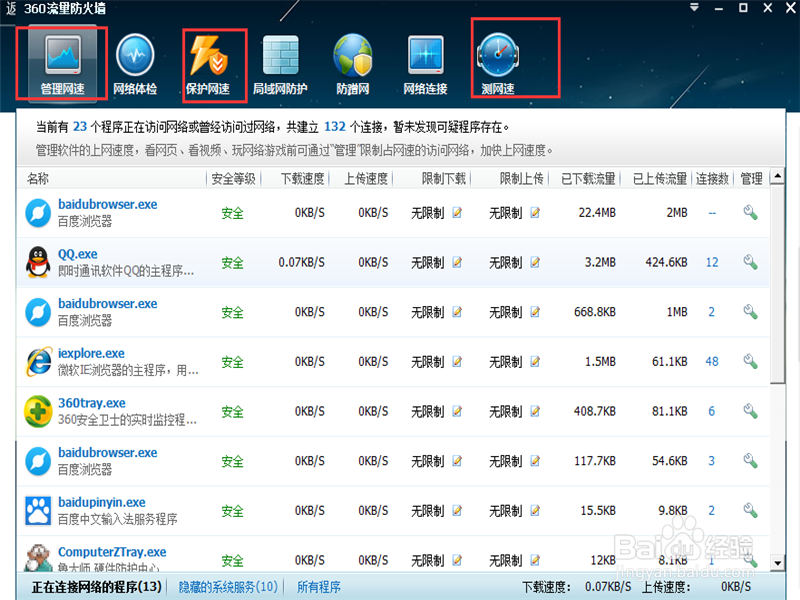Edit download limit for baidupinyin.exe
The height and width of the screenshot is (600, 800).
(457, 511)
